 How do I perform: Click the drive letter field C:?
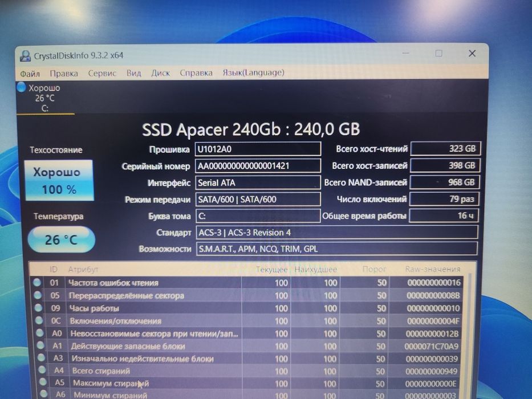pyautogui.click(x=258, y=216)
